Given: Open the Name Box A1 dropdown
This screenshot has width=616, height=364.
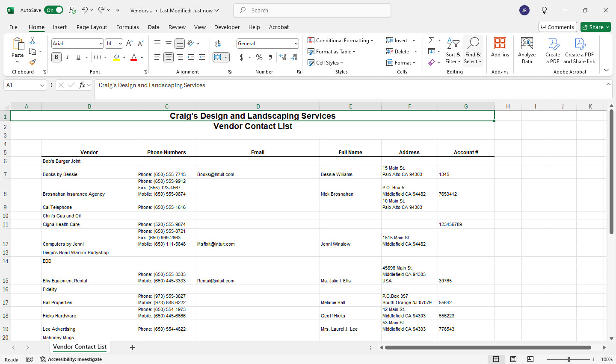Looking at the screenshot, I should 42,85.
